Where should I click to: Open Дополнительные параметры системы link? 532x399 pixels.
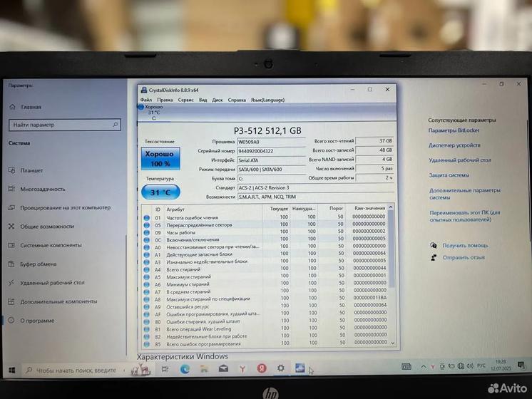point(464,194)
